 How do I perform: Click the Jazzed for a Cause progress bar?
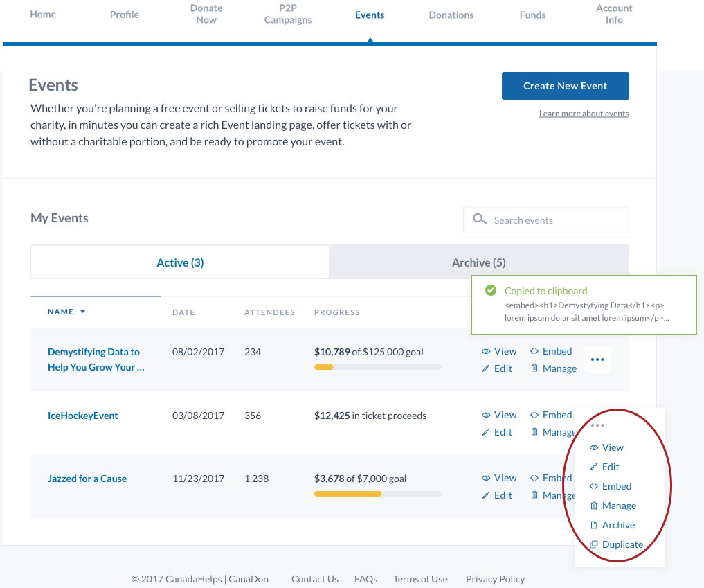pos(377,494)
